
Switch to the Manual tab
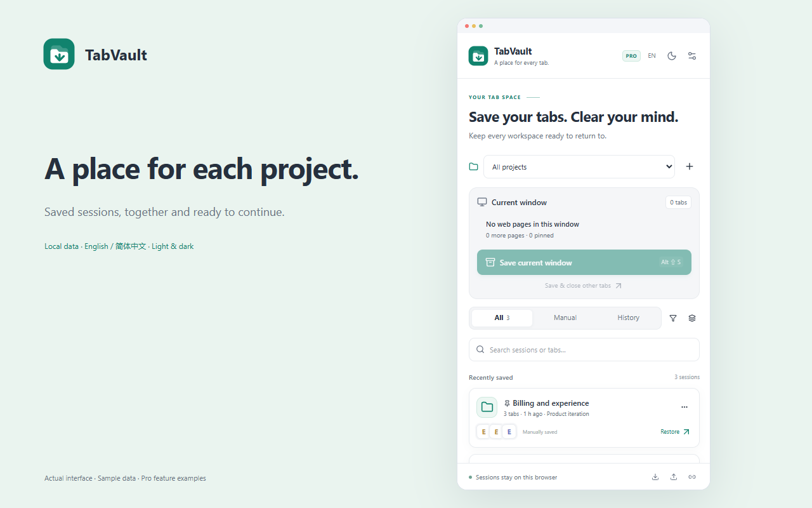(565, 318)
